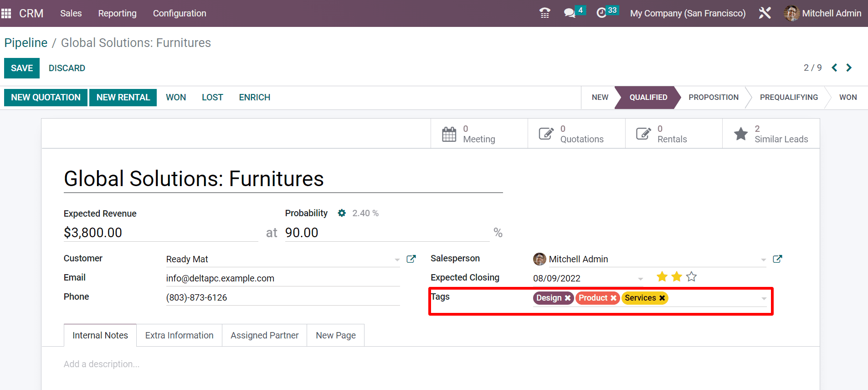Image resolution: width=868 pixels, height=390 pixels.
Task: Open the conversations messages icon
Action: [x=570, y=13]
